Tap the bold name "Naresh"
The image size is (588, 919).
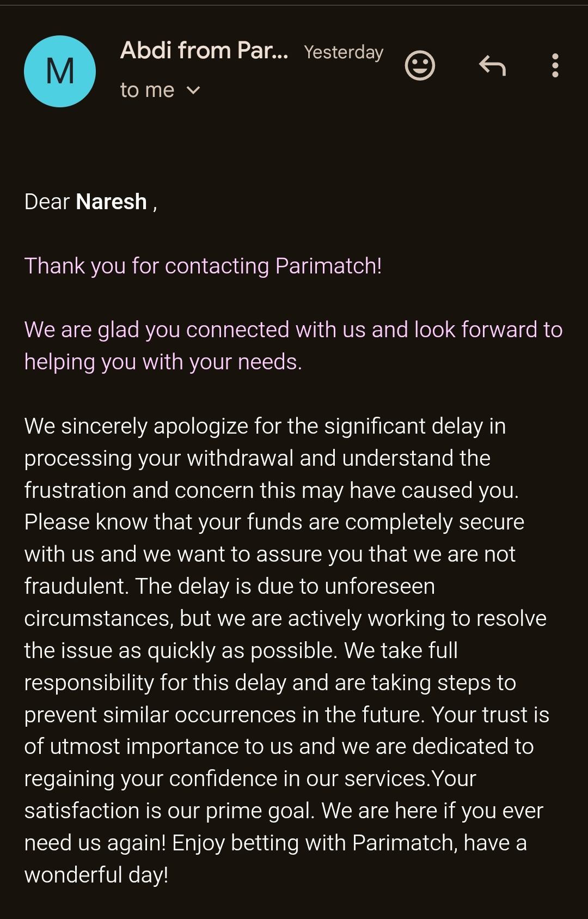112,202
